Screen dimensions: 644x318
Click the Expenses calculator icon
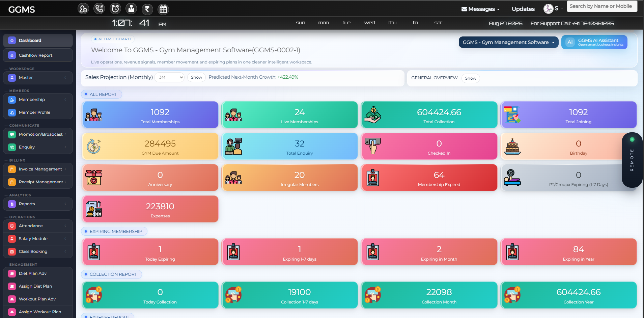pyautogui.click(x=94, y=209)
